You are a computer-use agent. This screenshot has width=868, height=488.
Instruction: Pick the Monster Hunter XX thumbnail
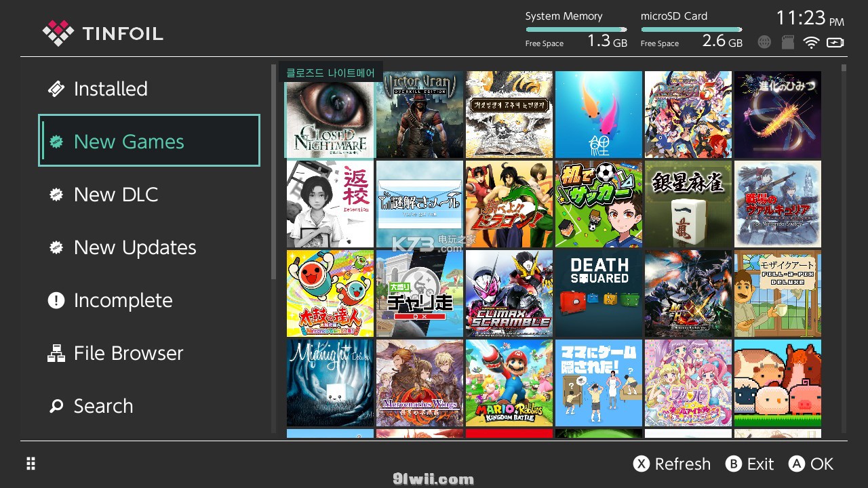click(688, 293)
